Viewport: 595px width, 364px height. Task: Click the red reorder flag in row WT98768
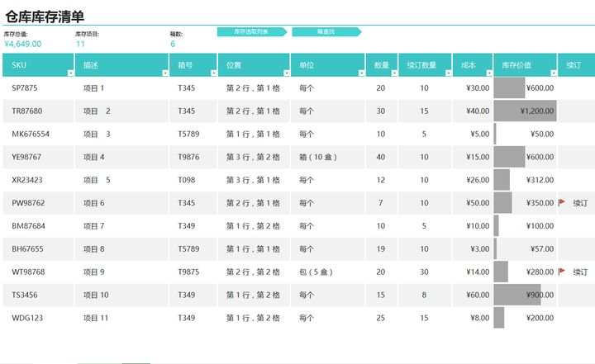[562, 272]
